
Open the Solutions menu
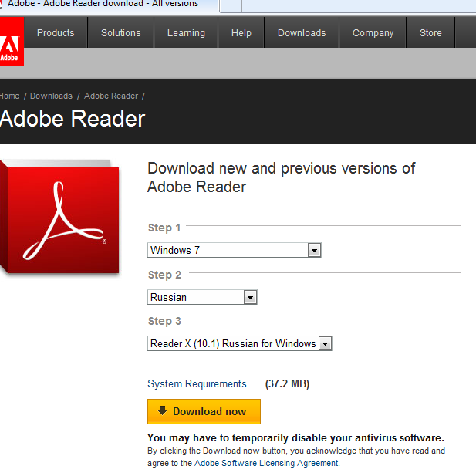(x=121, y=33)
